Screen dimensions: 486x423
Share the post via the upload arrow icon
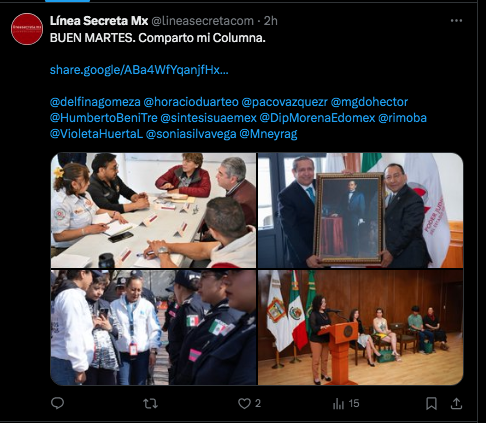pyautogui.click(x=456, y=404)
